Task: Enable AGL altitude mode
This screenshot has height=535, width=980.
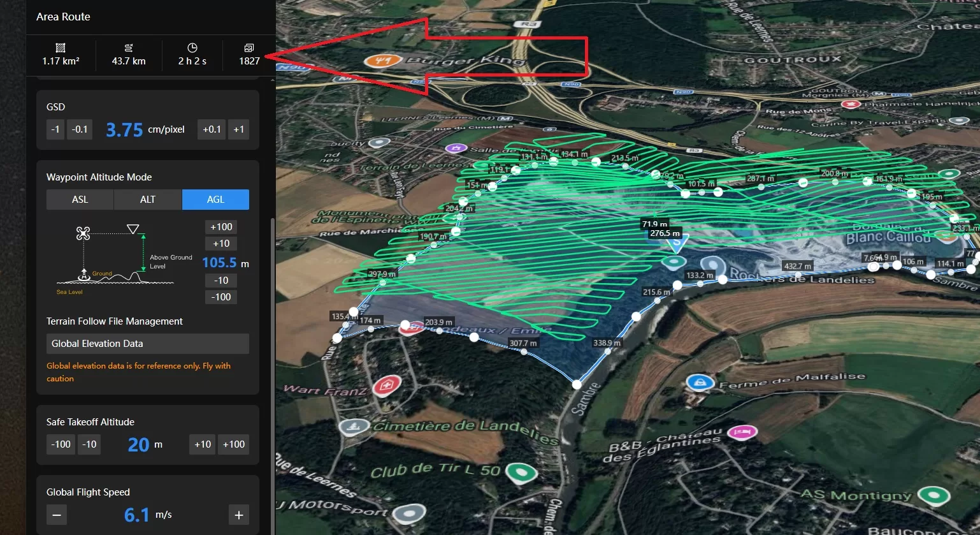Action: 215,199
